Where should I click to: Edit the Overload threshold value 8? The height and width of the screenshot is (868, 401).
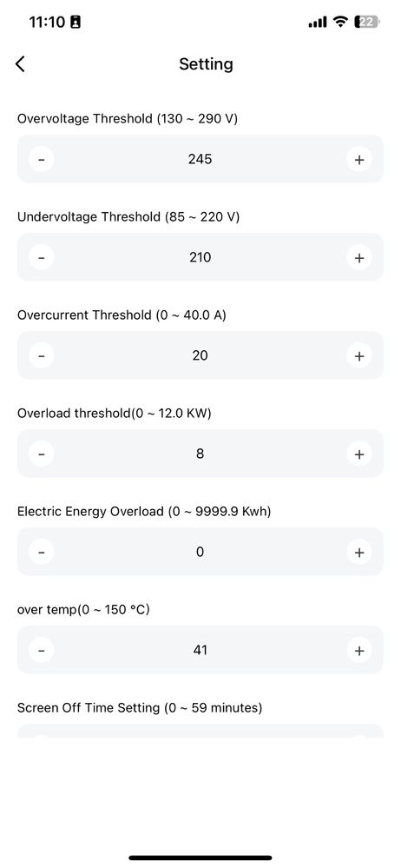pyautogui.click(x=200, y=454)
